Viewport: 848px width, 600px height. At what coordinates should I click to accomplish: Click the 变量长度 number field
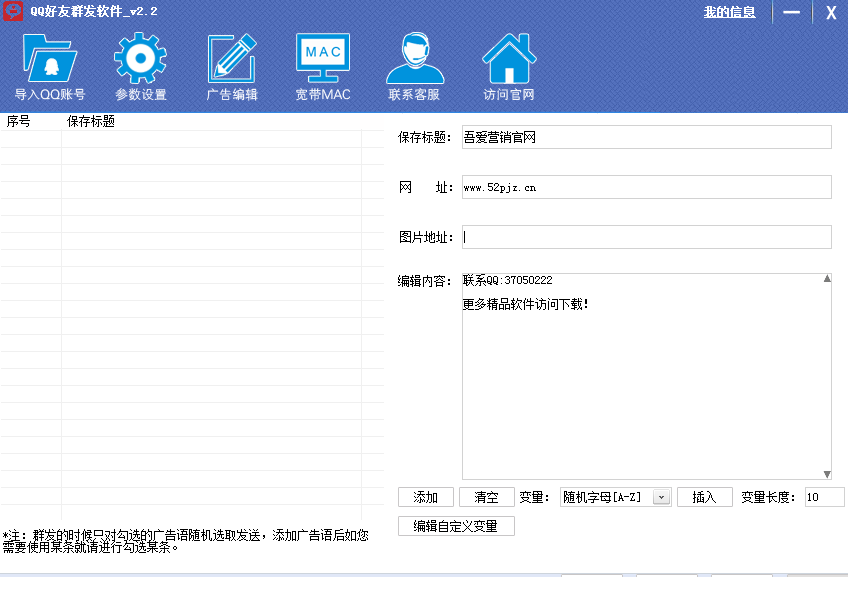click(x=824, y=497)
